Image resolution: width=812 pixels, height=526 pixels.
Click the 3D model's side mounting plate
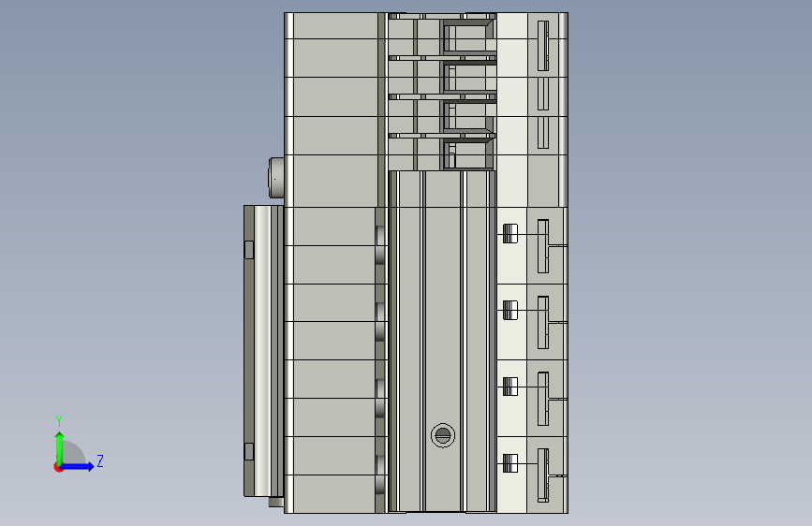pyautogui.click(x=263, y=351)
